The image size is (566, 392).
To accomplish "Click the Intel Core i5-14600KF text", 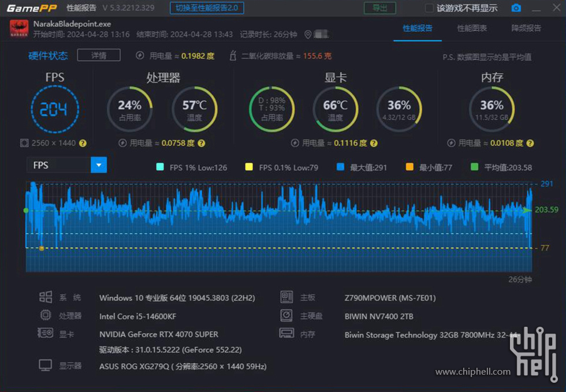I will pyautogui.click(x=138, y=316).
